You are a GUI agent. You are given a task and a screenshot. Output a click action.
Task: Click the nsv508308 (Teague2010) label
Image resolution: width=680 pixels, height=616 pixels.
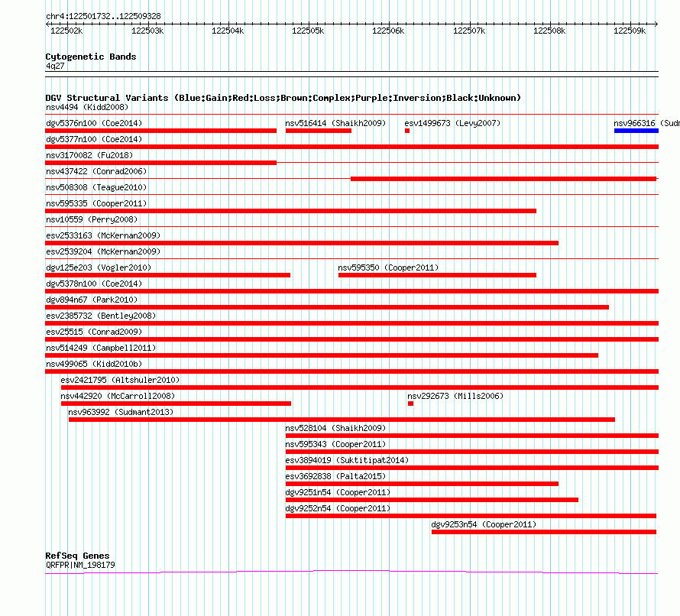coord(96,187)
